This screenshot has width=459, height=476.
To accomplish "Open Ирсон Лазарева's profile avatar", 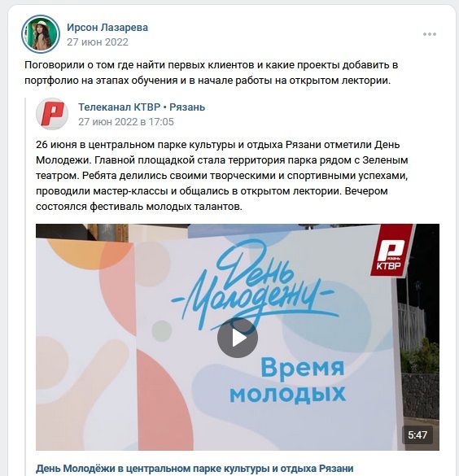I will (x=41, y=34).
